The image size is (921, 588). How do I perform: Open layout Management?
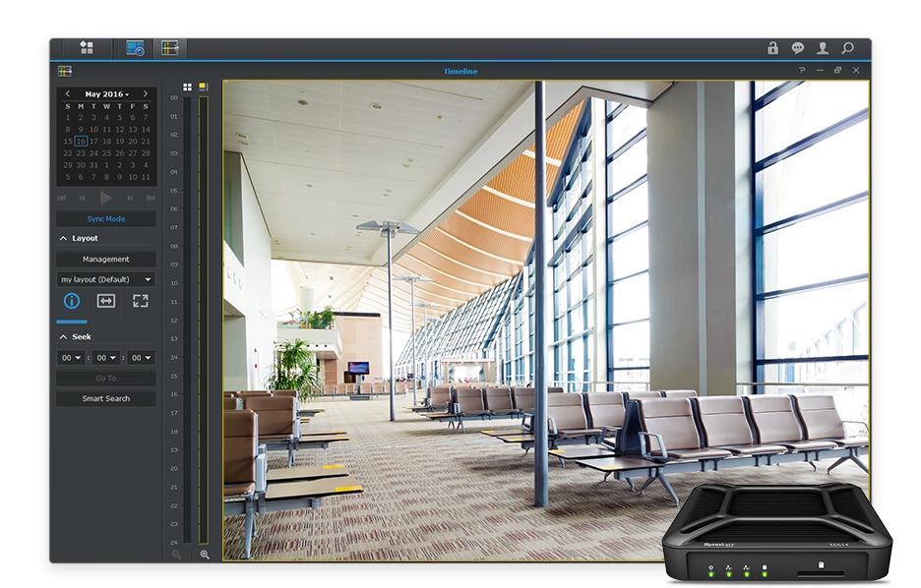pos(106,259)
